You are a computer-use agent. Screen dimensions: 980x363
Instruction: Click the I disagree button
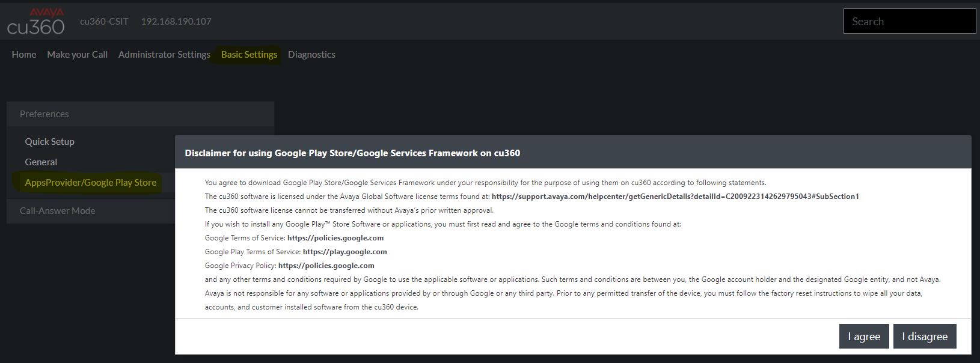point(925,336)
